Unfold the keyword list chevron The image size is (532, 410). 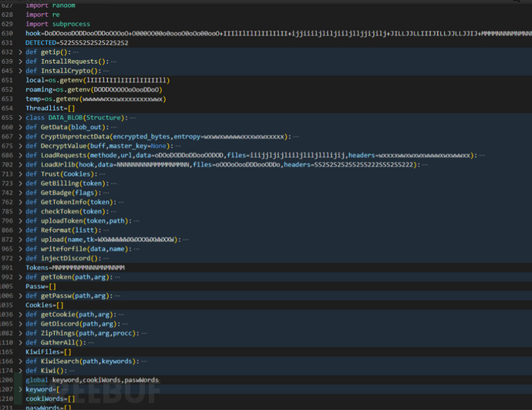[x=20, y=389]
